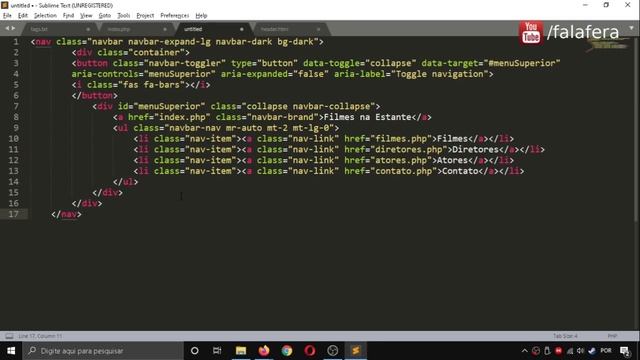The height and width of the screenshot is (360, 640).
Task: Click the Tab Size 4 status entry
Action: (565, 336)
